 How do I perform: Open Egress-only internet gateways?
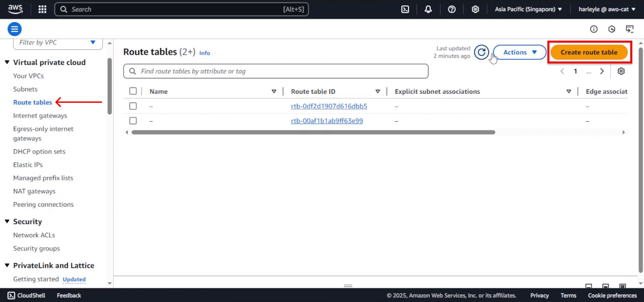pos(43,133)
